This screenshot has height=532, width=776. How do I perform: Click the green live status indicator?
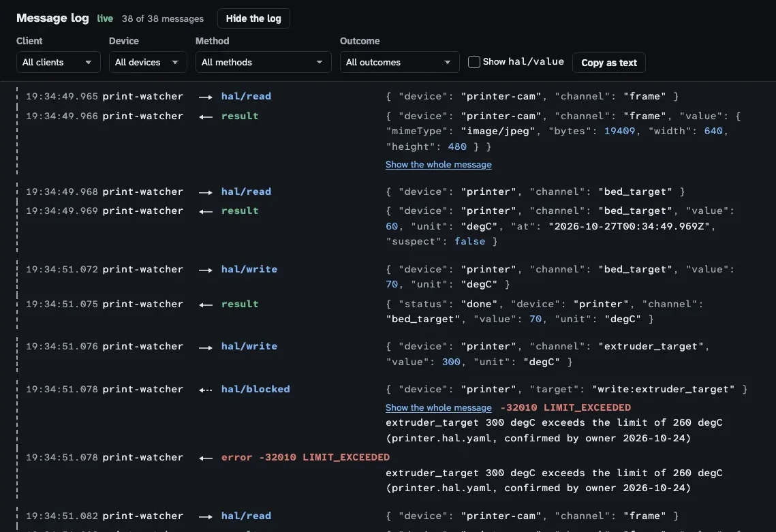(x=105, y=19)
